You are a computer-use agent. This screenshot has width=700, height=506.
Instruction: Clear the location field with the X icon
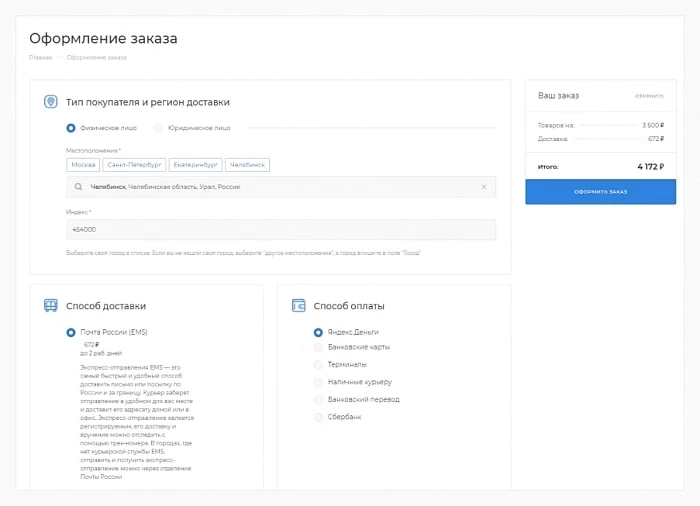click(x=483, y=187)
